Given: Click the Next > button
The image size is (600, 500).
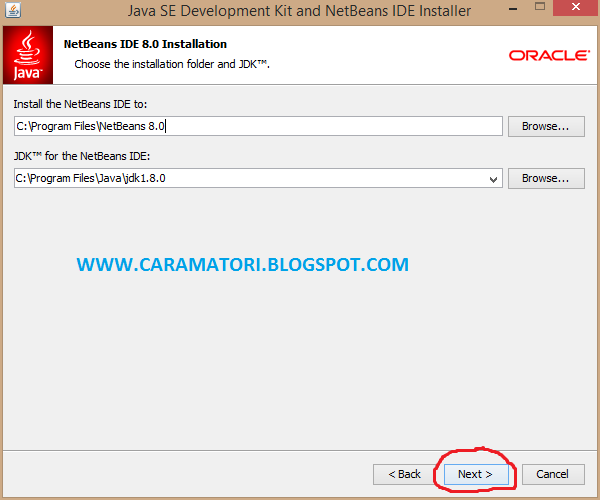Looking at the screenshot, I should pyautogui.click(x=476, y=474).
